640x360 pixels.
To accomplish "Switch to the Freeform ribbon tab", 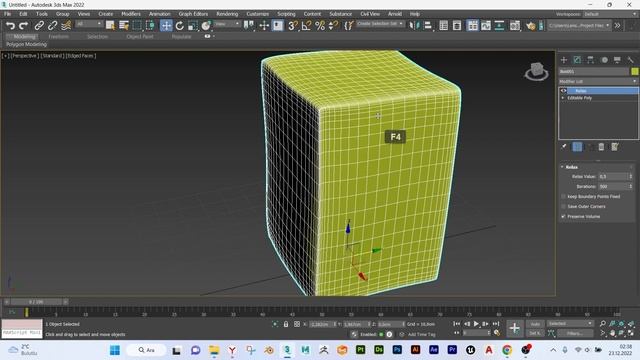I will (x=58, y=36).
